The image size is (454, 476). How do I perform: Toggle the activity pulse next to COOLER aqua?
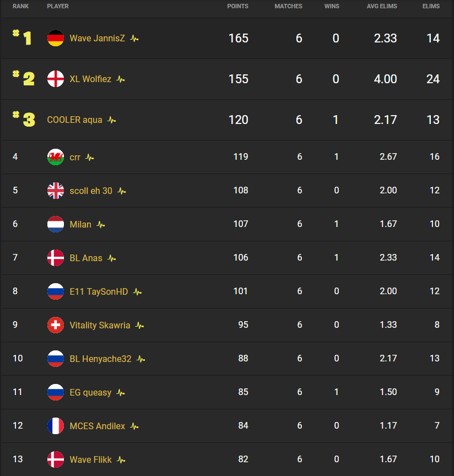(111, 120)
